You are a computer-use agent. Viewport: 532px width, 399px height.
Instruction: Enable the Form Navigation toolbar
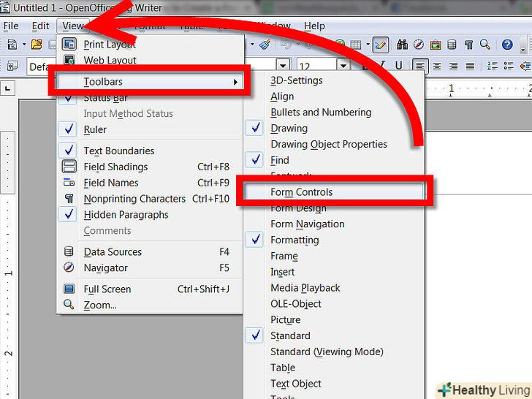click(334, 224)
